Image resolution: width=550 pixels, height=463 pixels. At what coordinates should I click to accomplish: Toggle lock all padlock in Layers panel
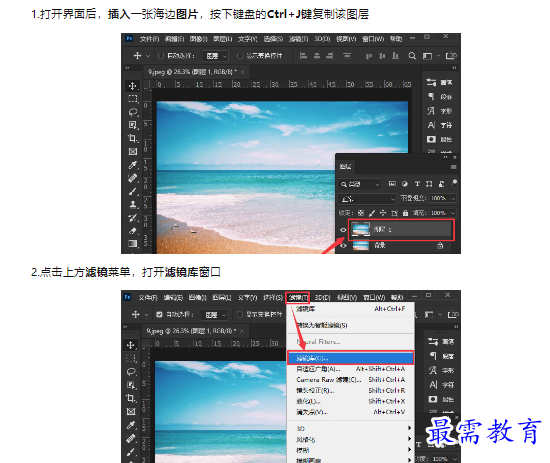click(x=405, y=213)
